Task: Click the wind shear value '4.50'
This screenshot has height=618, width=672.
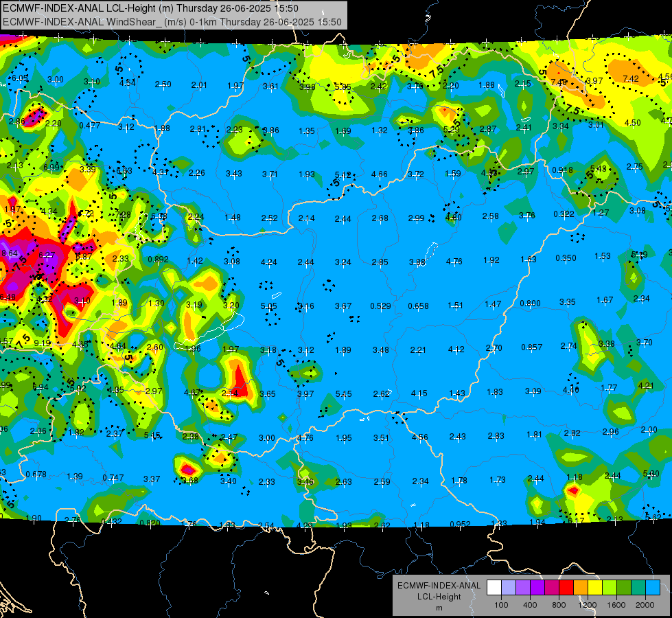Action: point(633,122)
